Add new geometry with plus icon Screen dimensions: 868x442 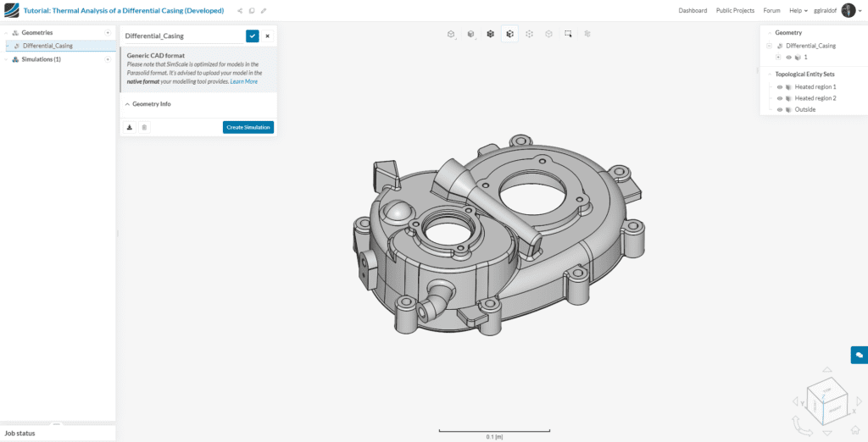click(x=108, y=32)
